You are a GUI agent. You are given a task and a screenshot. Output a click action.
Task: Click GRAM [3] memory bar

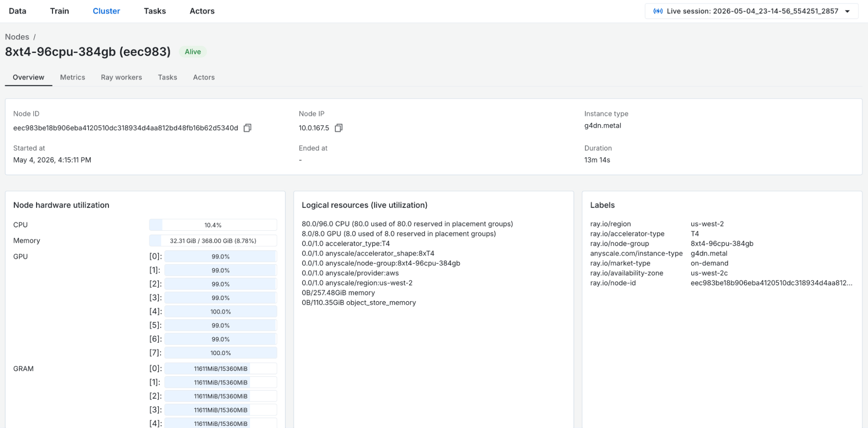pos(221,410)
